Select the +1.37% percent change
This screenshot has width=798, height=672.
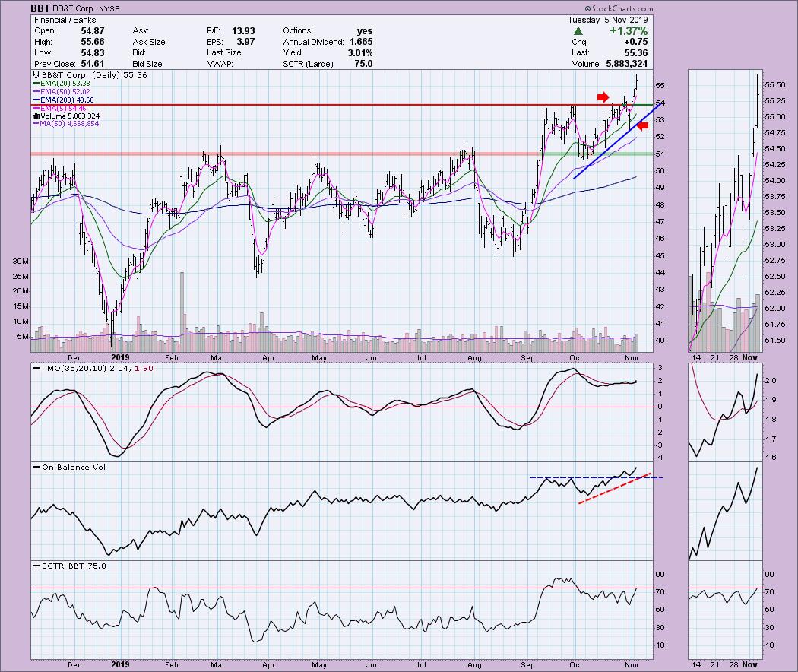tap(629, 31)
